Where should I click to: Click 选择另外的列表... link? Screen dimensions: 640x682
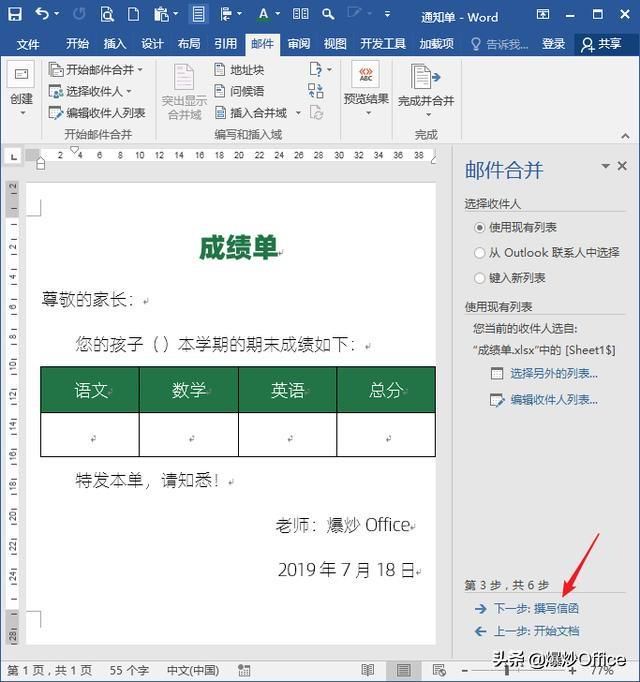553,374
